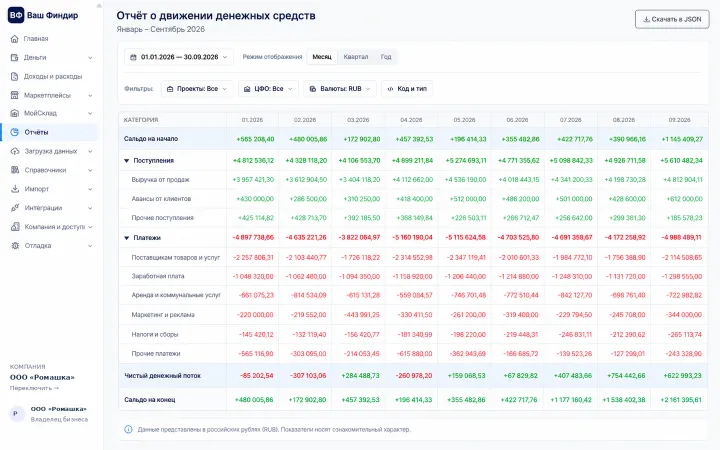Download report with Скачать в JSON button
The width and height of the screenshot is (720, 450).
672,19
